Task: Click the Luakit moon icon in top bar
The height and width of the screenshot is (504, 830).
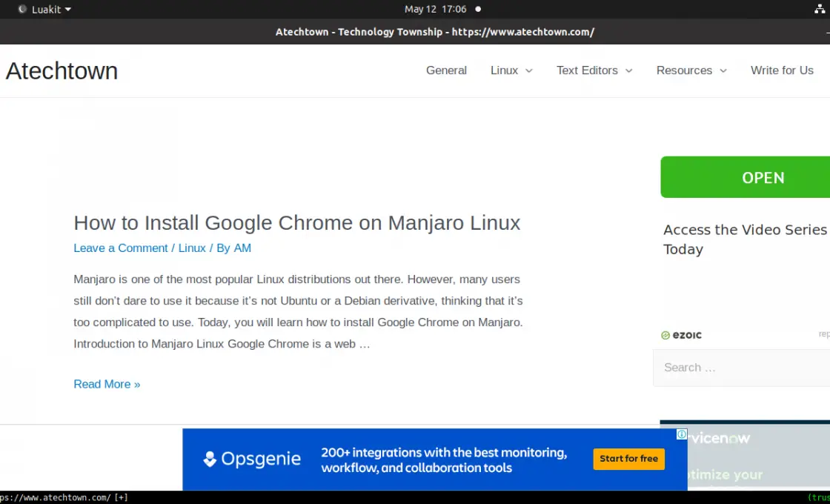Action: 21,9
